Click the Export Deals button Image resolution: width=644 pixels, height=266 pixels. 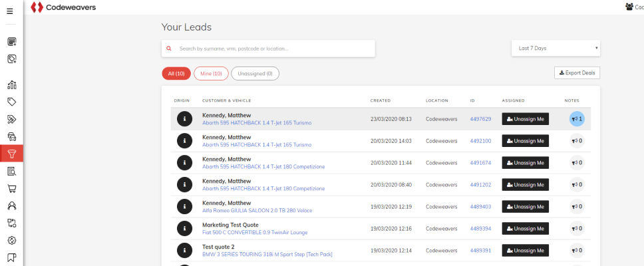[577, 72]
